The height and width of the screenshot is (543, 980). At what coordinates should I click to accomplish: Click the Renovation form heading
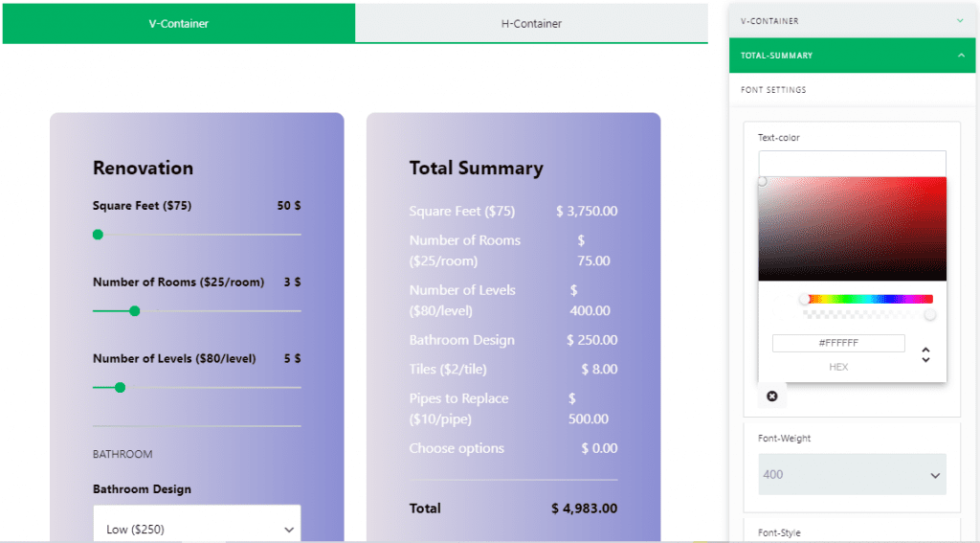point(143,168)
